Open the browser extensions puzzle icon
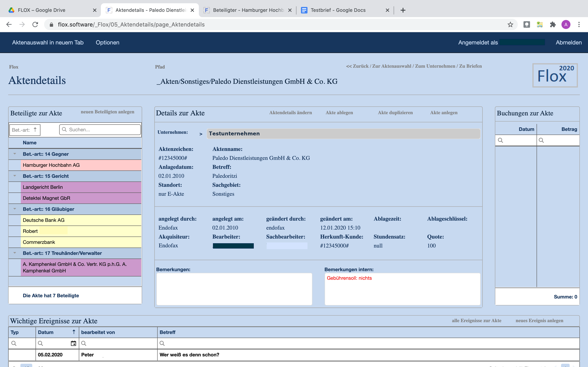Image resolution: width=588 pixels, height=367 pixels. (x=553, y=24)
